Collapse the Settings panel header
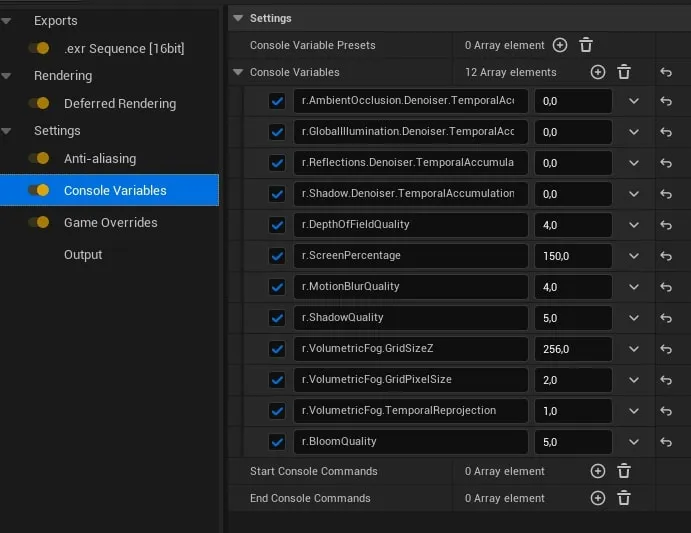The height and width of the screenshot is (533, 691). tap(238, 18)
